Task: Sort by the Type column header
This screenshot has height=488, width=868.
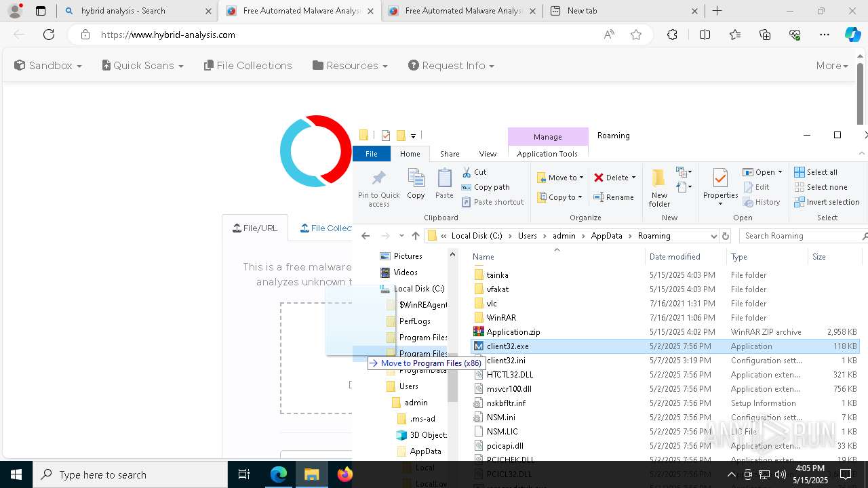Action: tap(739, 257)
